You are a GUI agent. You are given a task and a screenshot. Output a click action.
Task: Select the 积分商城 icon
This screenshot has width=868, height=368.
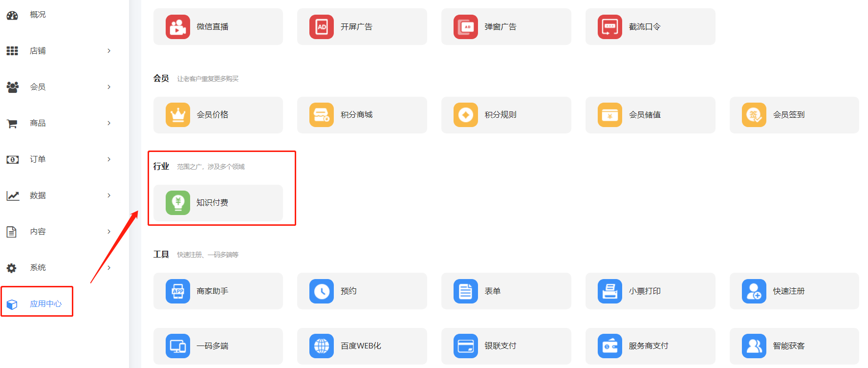coord(321,115)
